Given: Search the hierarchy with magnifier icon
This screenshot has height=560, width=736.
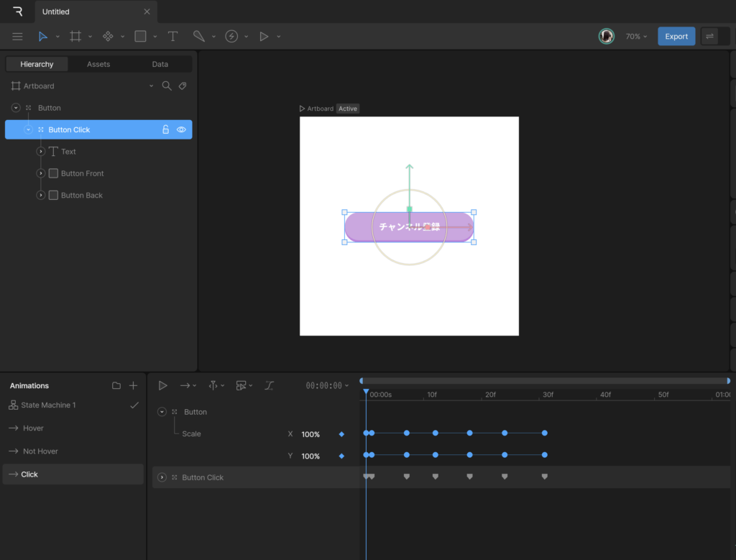Looking at the screenshot, I should tap(167, 86).
